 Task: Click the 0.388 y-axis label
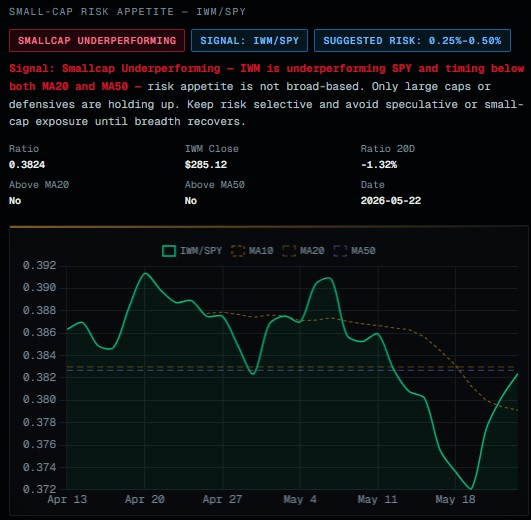point(39,310)
